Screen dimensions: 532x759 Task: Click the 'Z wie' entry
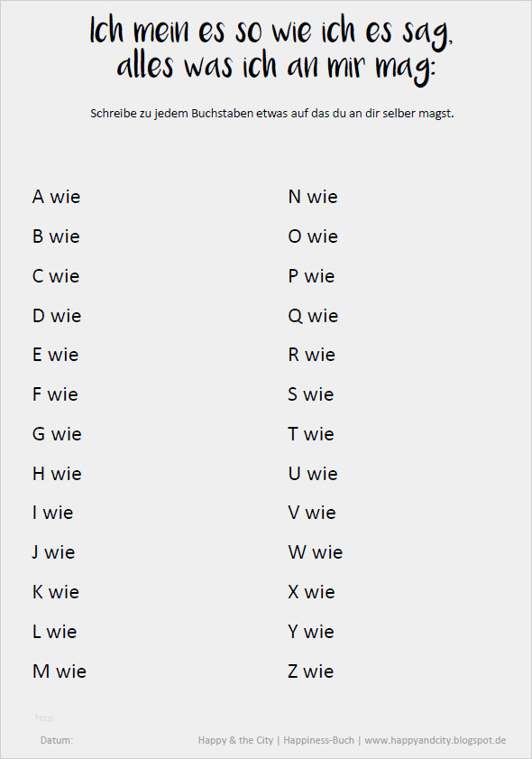point(310,671)
